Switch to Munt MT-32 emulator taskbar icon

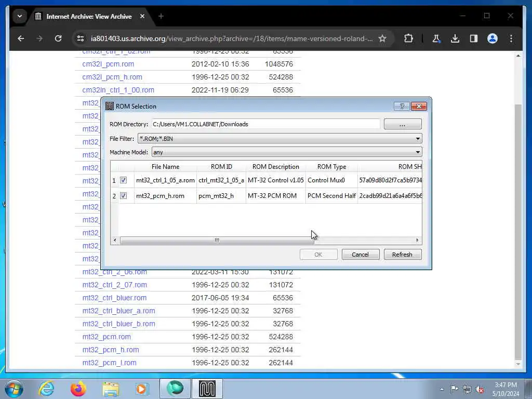coord(207,389)
